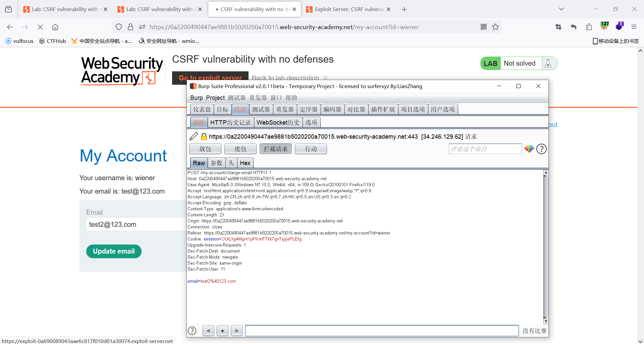This screenshot has width=644, height=344.
Task: Open the Firefox application hamburger menu
Action: pyautogui.click(x=634, y=26)
